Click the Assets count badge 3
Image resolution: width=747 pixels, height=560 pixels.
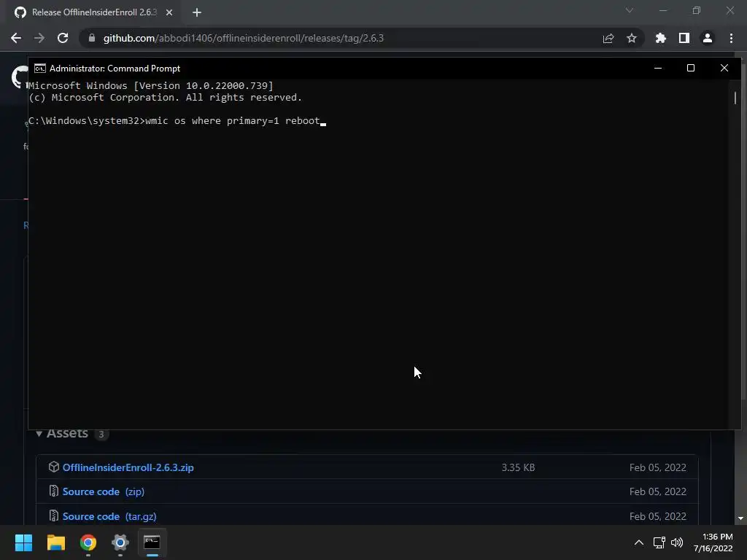[101, 435]
